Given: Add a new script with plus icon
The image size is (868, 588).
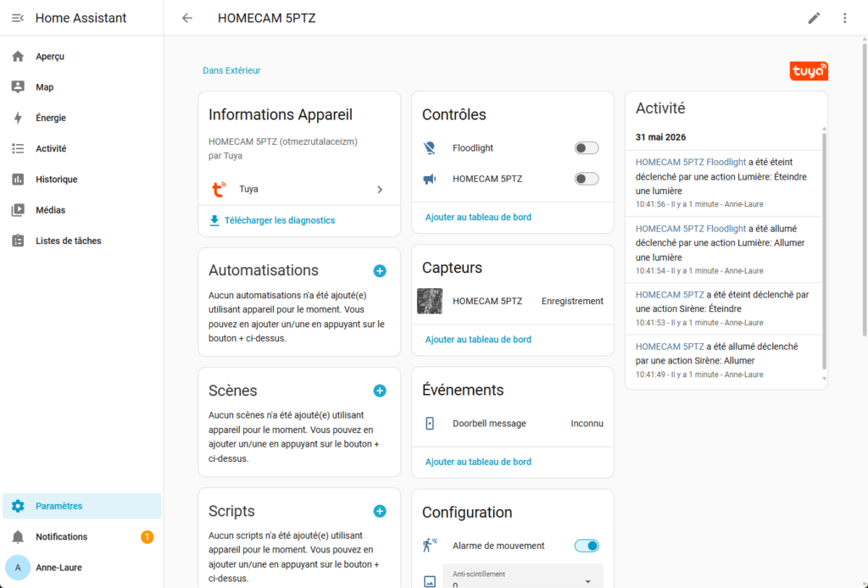Looking at the screenshot, I should [380, 511].
